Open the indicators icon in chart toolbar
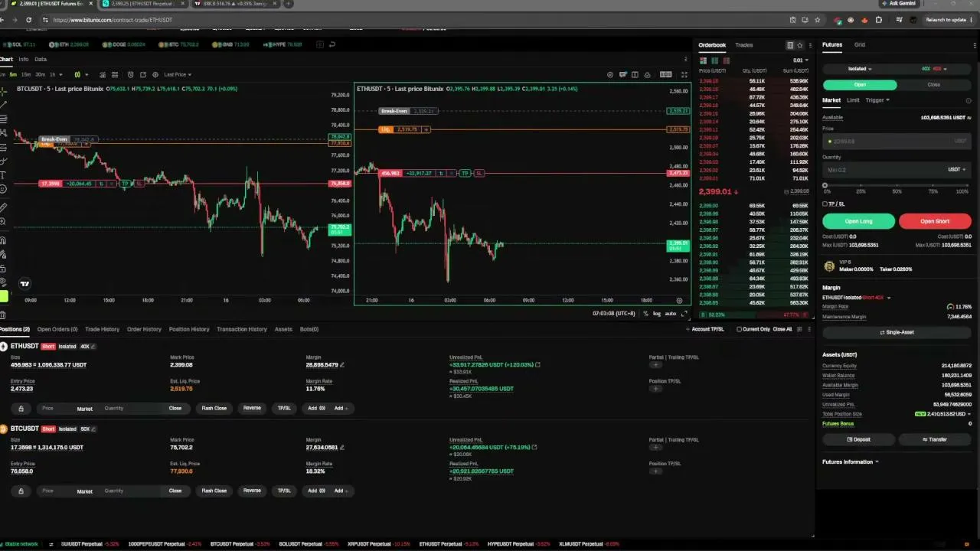The height and width of the screenshot is (551, 980). (101, 74)
